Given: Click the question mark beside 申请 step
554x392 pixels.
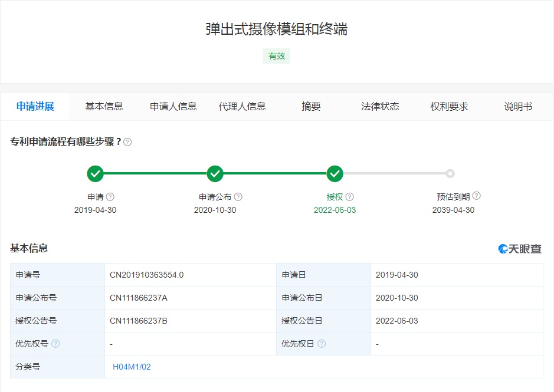Looking at the screenshot, I should pos(110,197).
